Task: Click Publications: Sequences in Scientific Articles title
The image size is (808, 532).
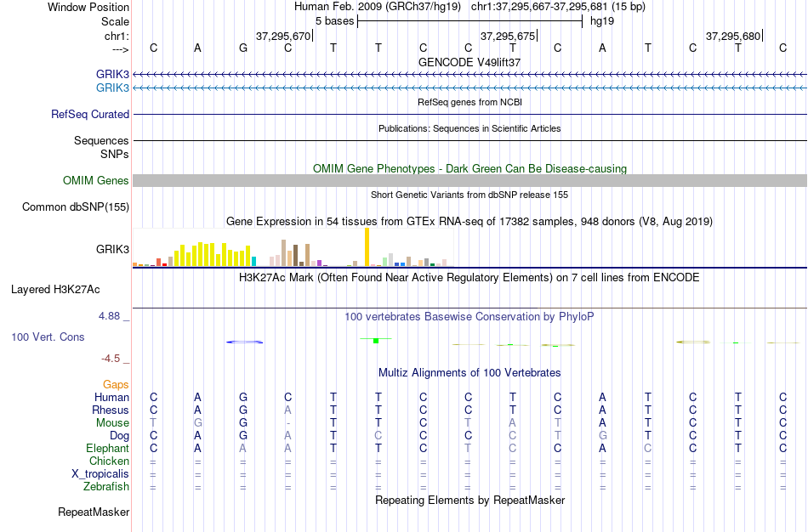Action: pos(469,128)
